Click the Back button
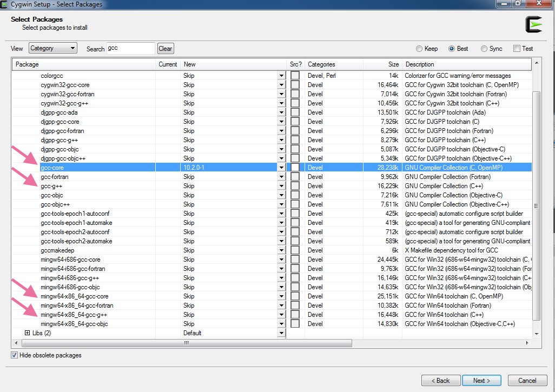 (x=441, y=380)
